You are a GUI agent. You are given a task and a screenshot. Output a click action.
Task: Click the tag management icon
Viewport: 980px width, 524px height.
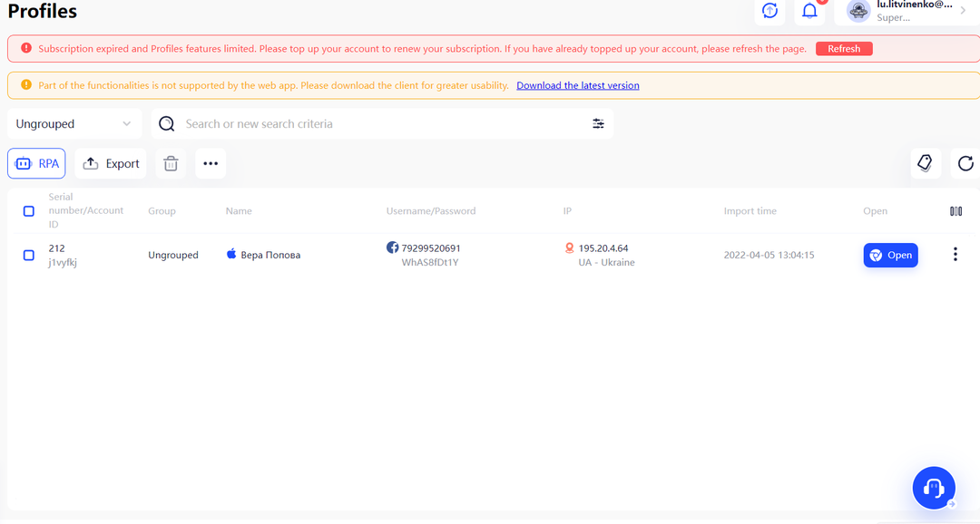point(925,163)
